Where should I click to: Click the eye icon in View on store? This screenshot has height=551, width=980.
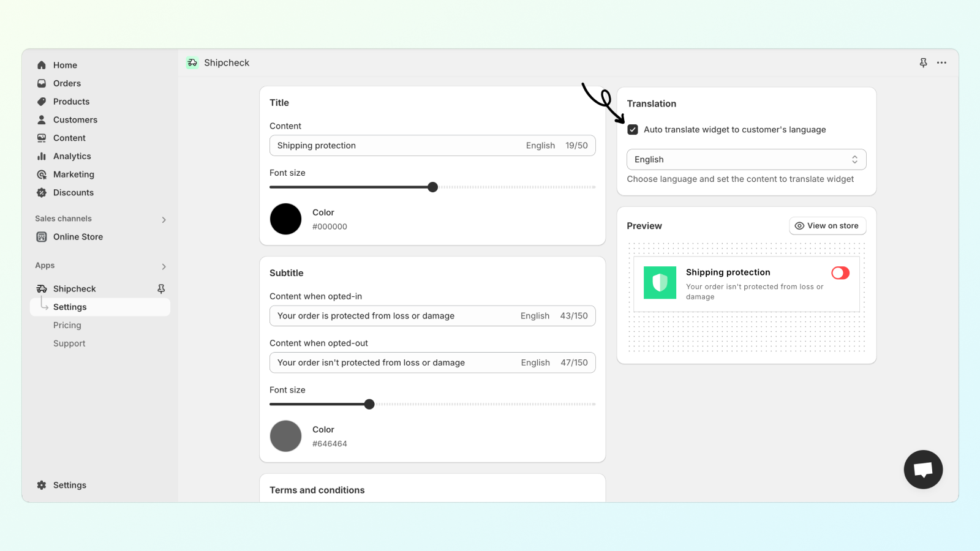(x=799, y=226)
